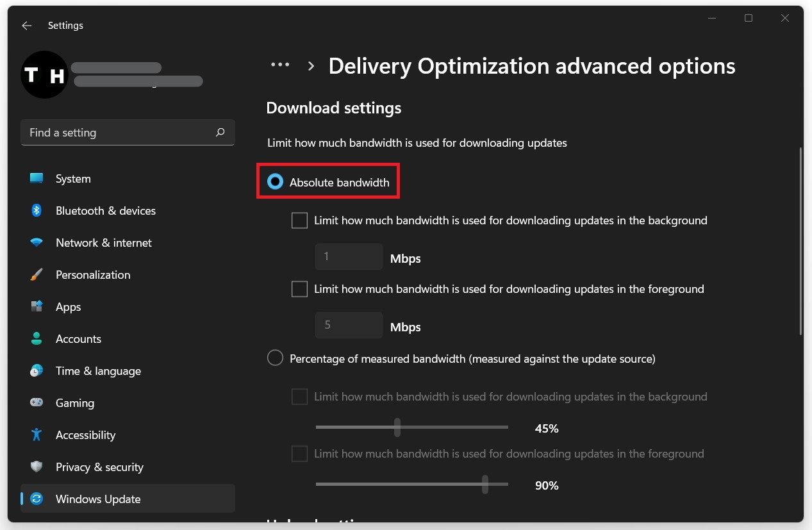Click the breadcrumb chevron separator

(311, 66)
